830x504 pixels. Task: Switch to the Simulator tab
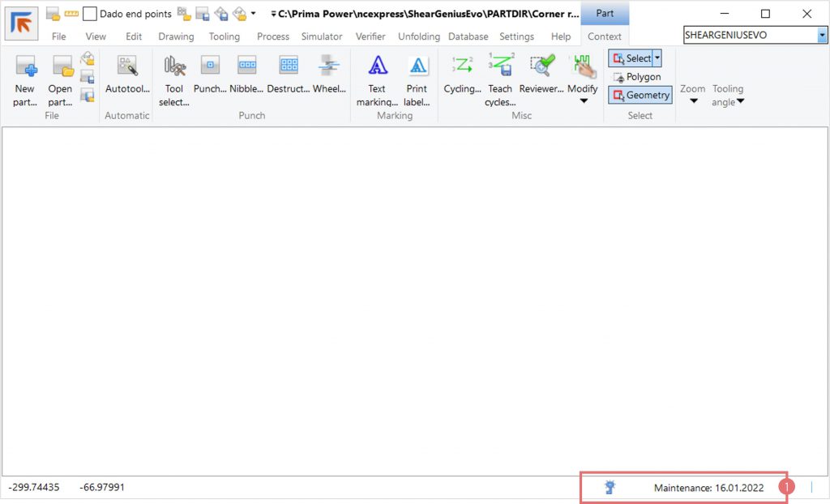pyautogui.click(x=321, y=36)
